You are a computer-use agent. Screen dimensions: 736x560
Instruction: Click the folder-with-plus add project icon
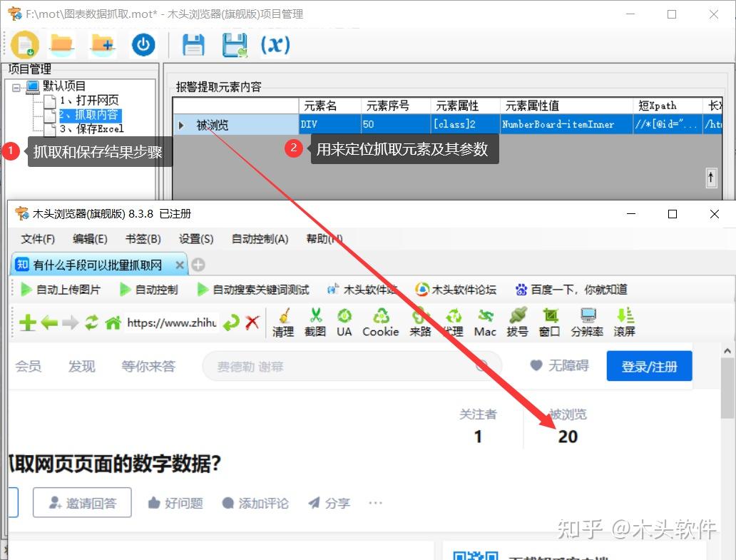103,45
